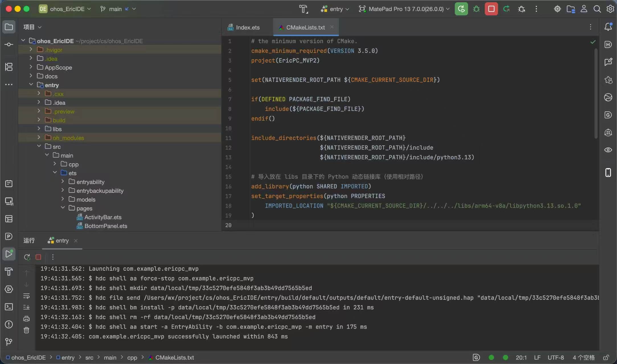This screenshot has height=364, width=617.
Task: Expand the cpp folder in tree
Action: tap(55, 164)
